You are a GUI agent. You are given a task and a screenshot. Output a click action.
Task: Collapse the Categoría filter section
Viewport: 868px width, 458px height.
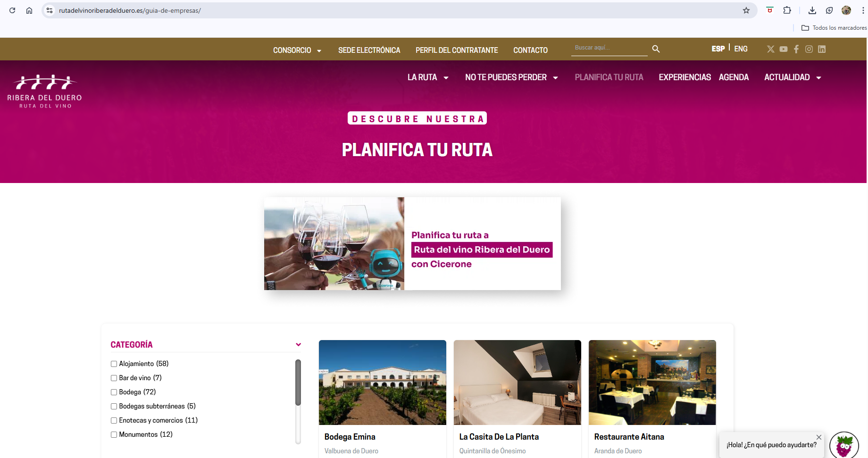(x=298, y=345)
